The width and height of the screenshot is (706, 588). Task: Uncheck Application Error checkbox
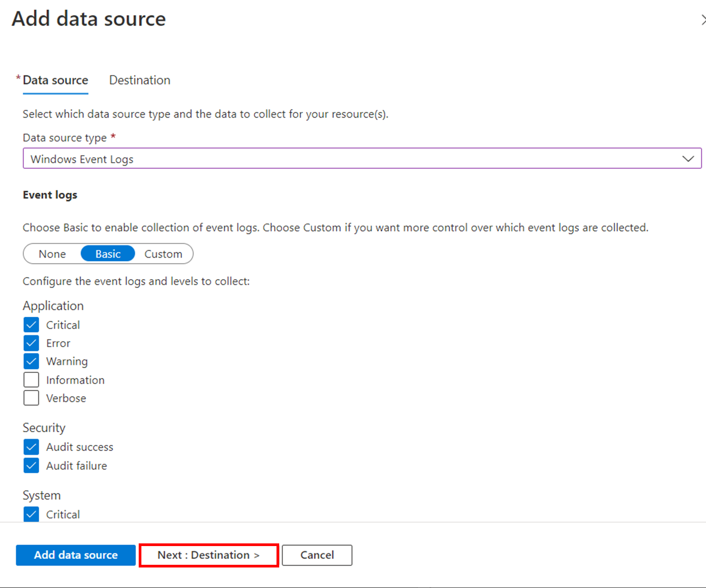[x=31, y=343]
